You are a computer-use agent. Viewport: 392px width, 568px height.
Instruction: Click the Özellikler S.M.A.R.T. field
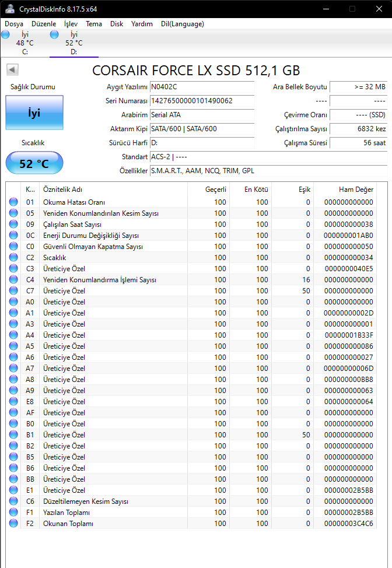tap(268, 171)
